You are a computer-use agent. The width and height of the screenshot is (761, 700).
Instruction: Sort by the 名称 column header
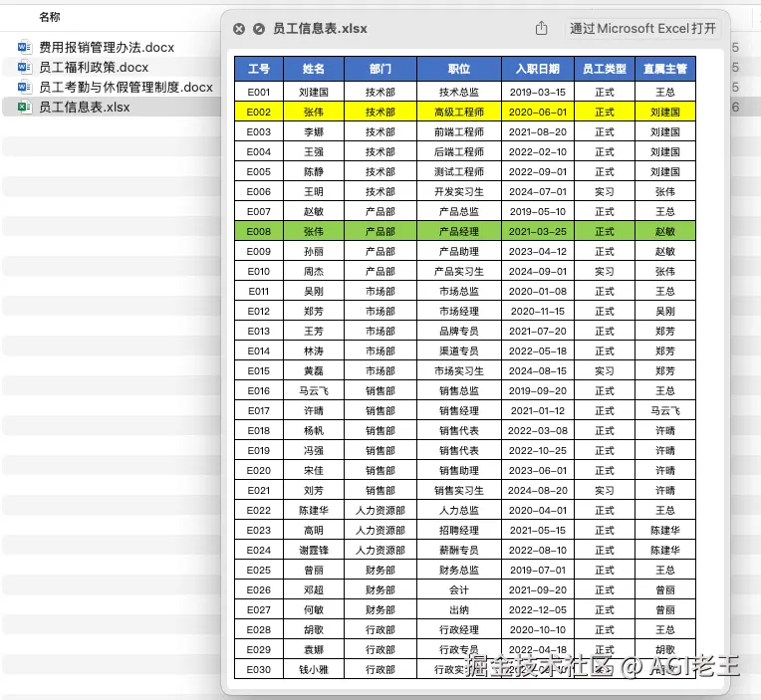[x=50, y=17]
